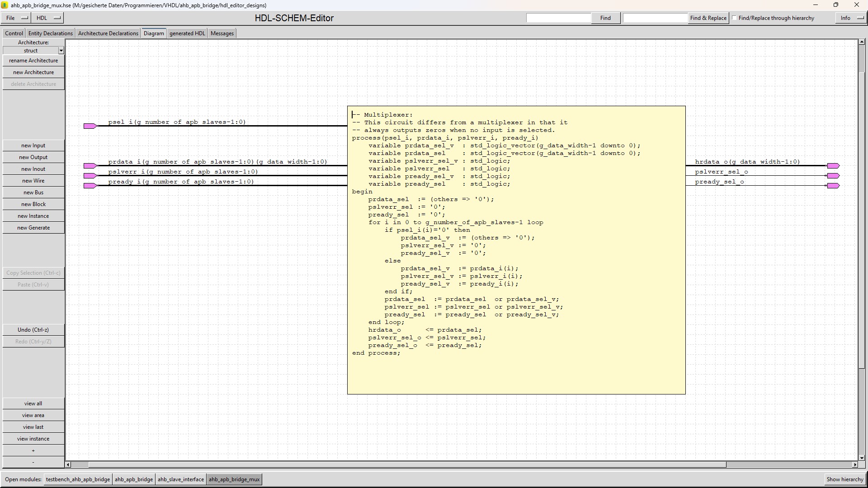Click the psel_i input port symbol

pos(90,126)
